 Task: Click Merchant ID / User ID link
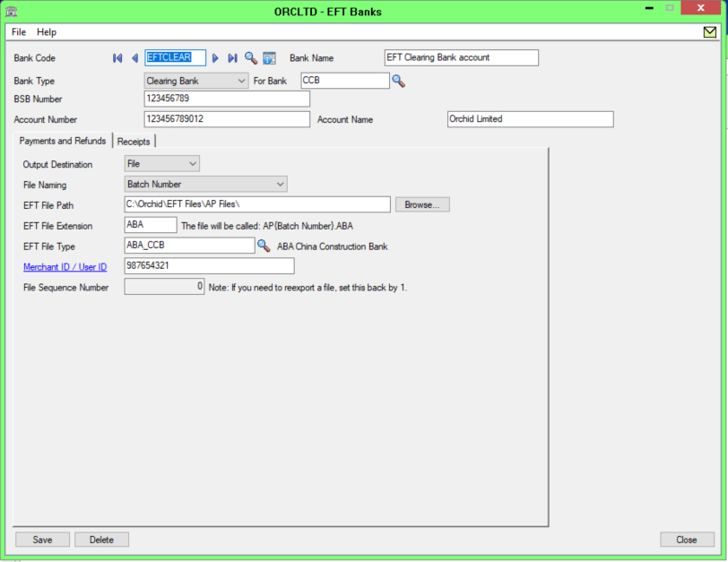[x=65, y=267]
